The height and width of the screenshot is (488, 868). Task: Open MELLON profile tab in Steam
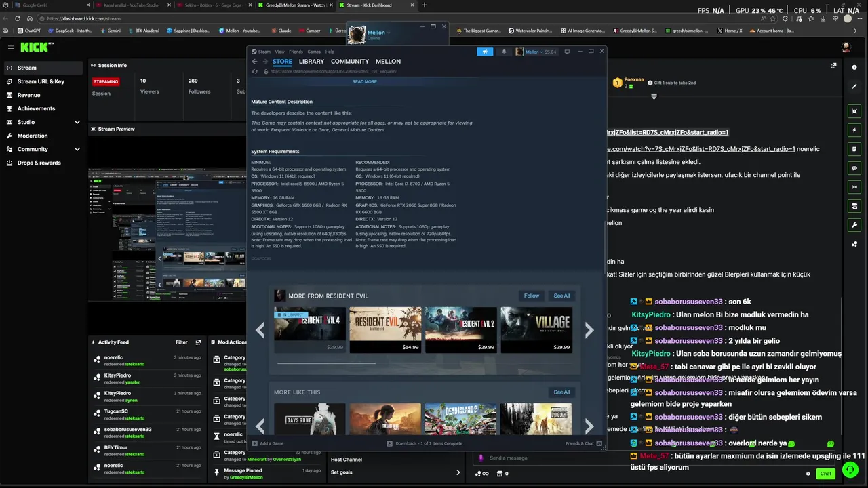[388, 62]
